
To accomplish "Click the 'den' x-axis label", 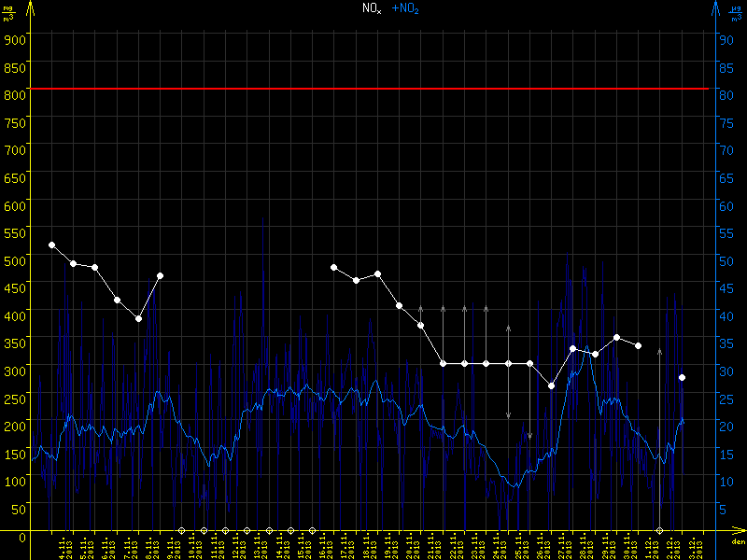I will [738, 542].
